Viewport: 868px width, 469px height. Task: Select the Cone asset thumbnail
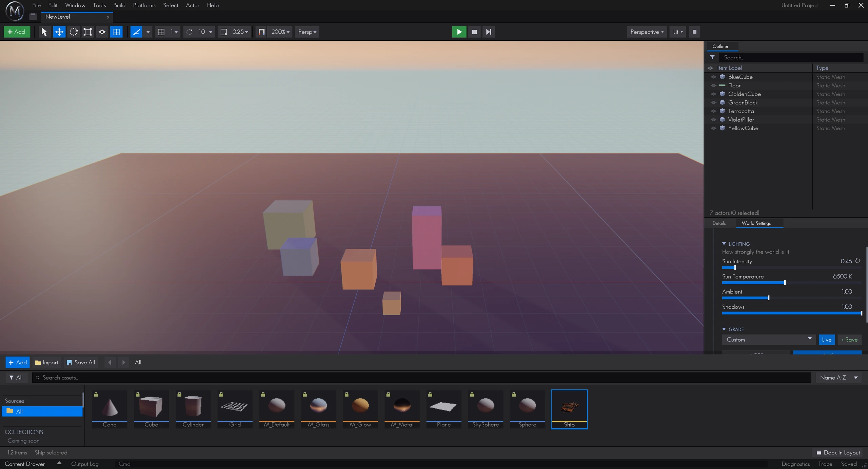pos(110,409)
